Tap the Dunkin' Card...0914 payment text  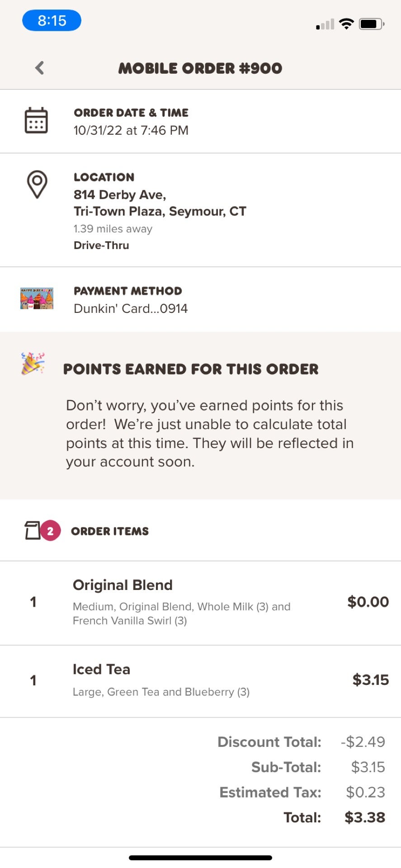click(x=131, y=308)
